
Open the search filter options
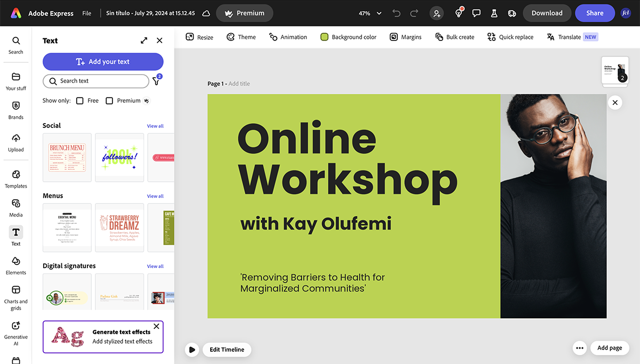(156, 81)
